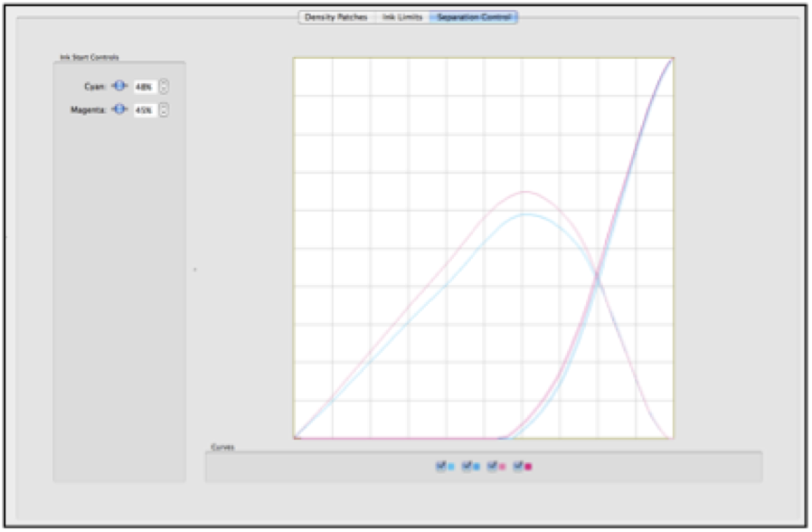Uncheck the magenta curve visibility checkbox

516,466
